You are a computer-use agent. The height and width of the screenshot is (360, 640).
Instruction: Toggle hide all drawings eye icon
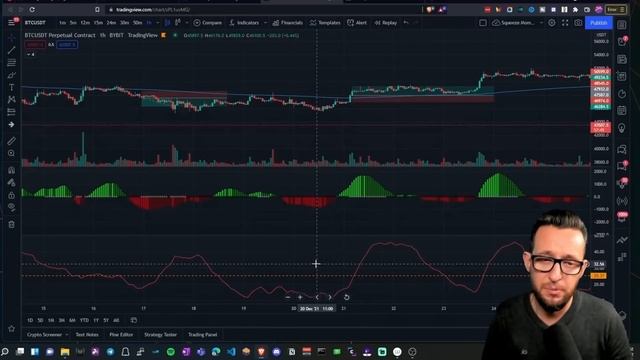coord(11,207)
